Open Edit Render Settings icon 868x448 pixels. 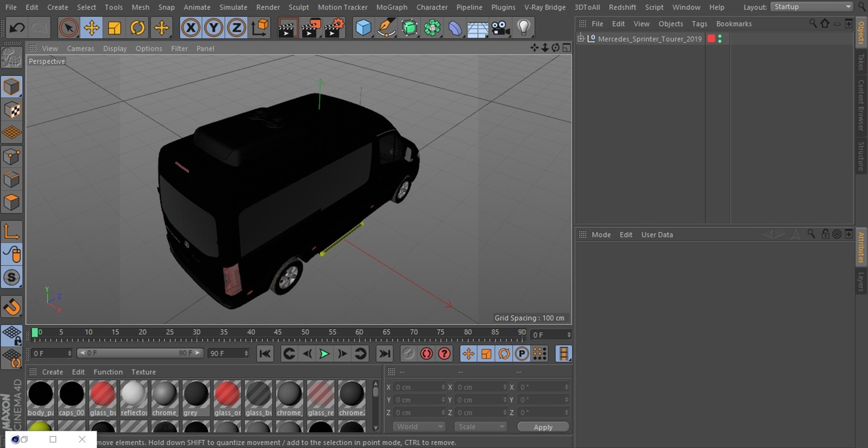point(334,28)
